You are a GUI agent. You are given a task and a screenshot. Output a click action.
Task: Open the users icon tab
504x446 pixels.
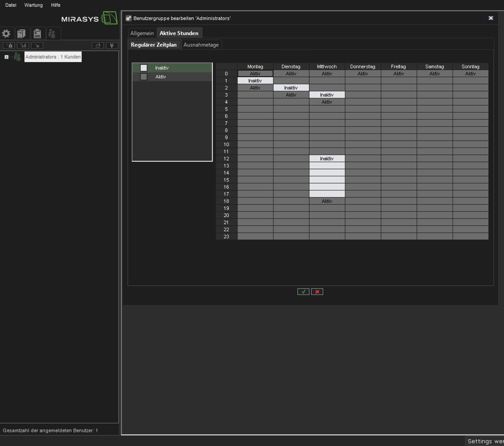coord(52,34)
